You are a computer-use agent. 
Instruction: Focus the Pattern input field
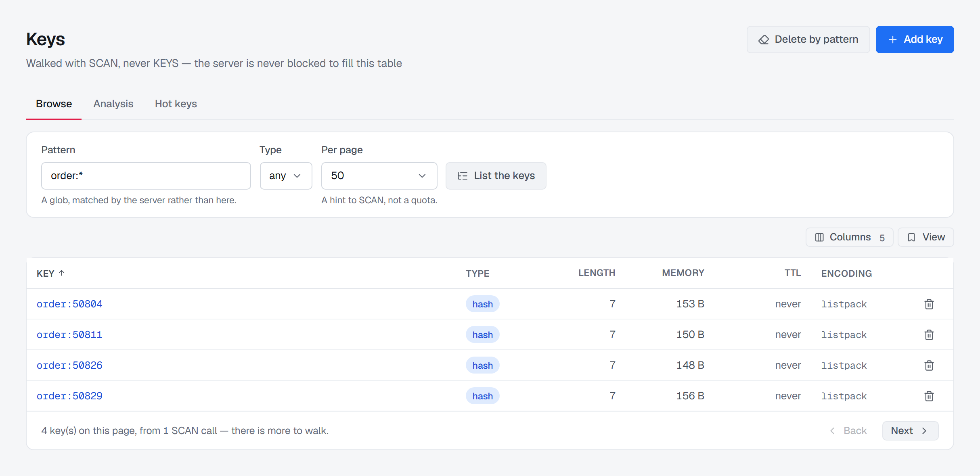(146, 176)
